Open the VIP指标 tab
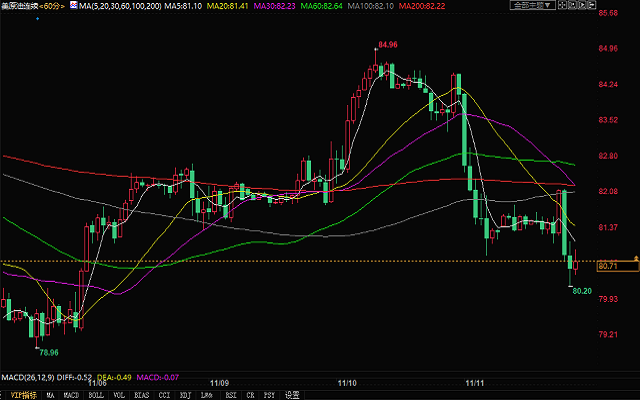The image size is (640, 400). point(25,395)
